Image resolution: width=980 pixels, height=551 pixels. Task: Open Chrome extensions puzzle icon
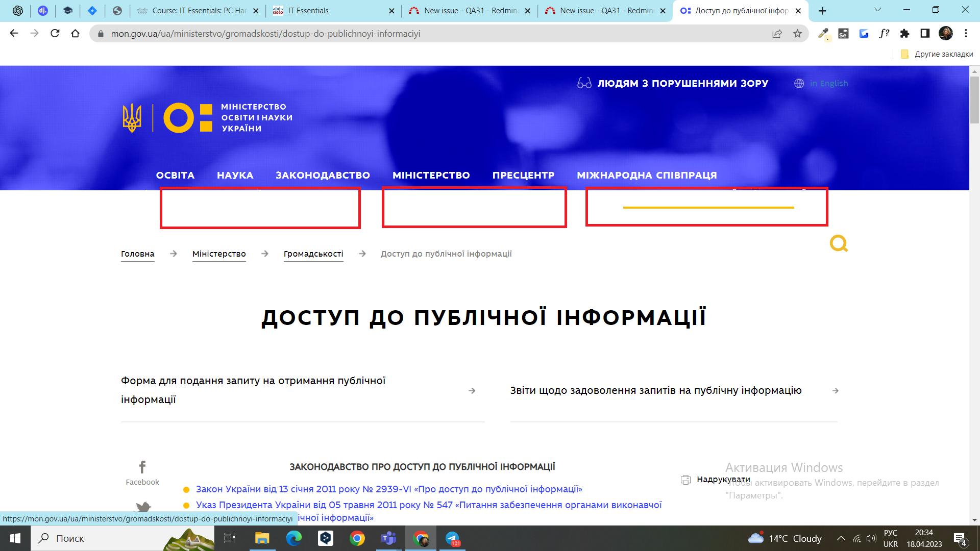click(904, 34)
